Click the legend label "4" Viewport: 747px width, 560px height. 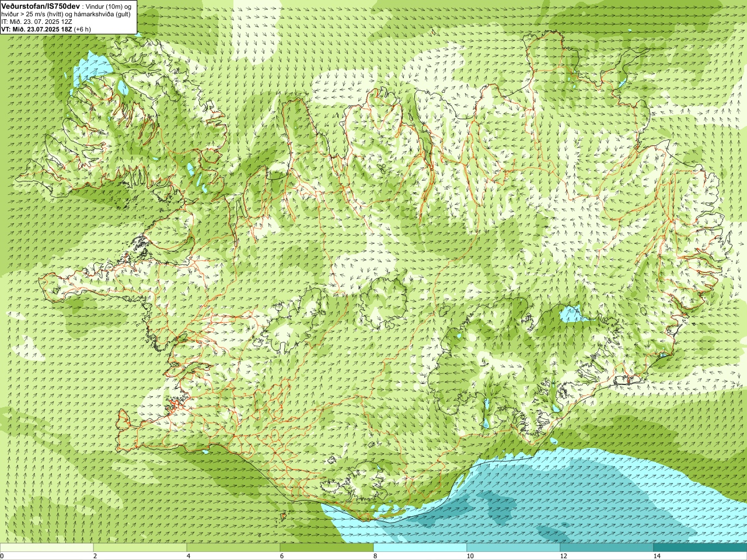(x=189, y=556)
